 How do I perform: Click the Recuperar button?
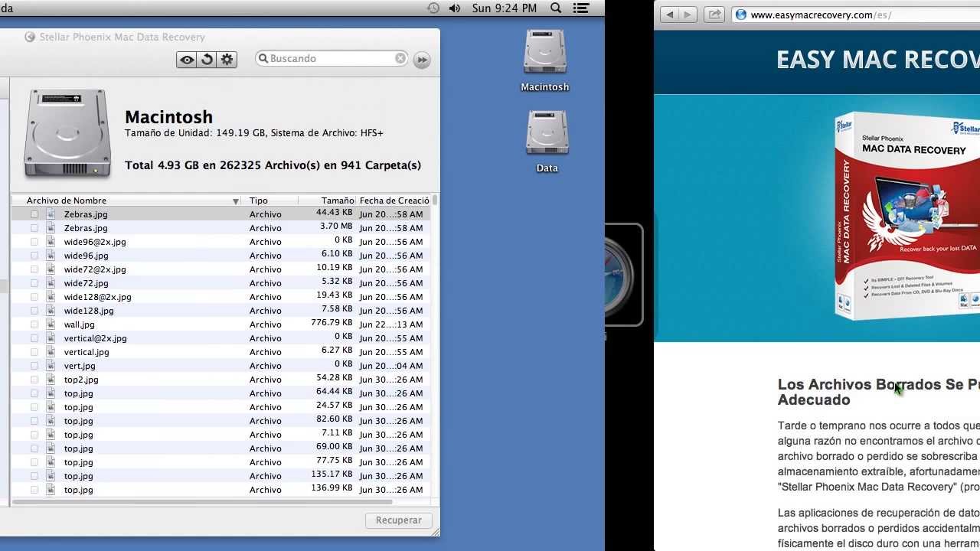click(x=399, y=520)
